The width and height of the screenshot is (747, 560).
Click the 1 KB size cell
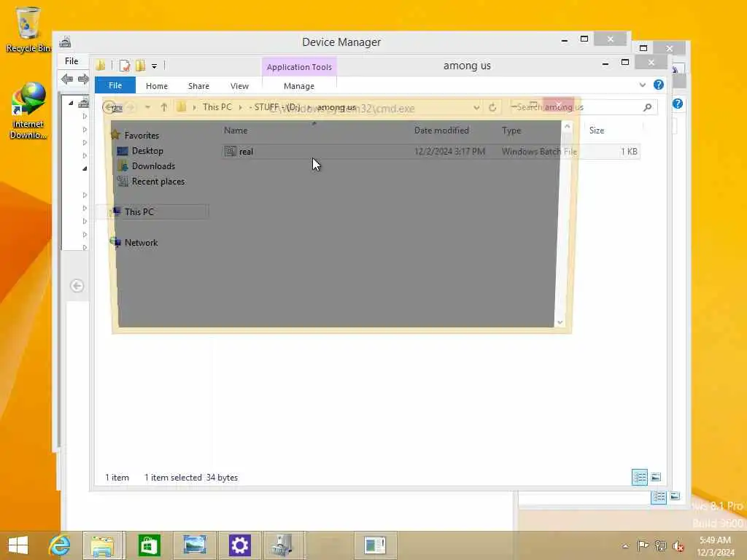(x=629, y=152)
